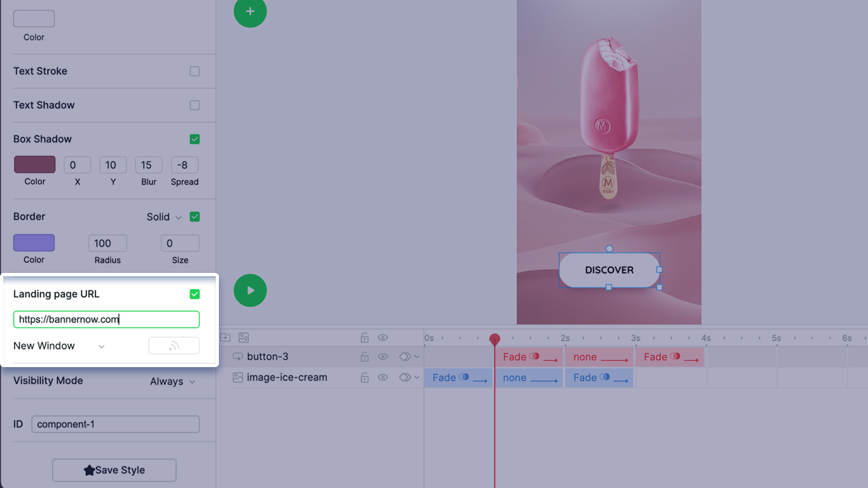868x488 pixels.
Task: Select button-3 second Fade animation block
Action: pyautogui.click(x=669, y=357)
